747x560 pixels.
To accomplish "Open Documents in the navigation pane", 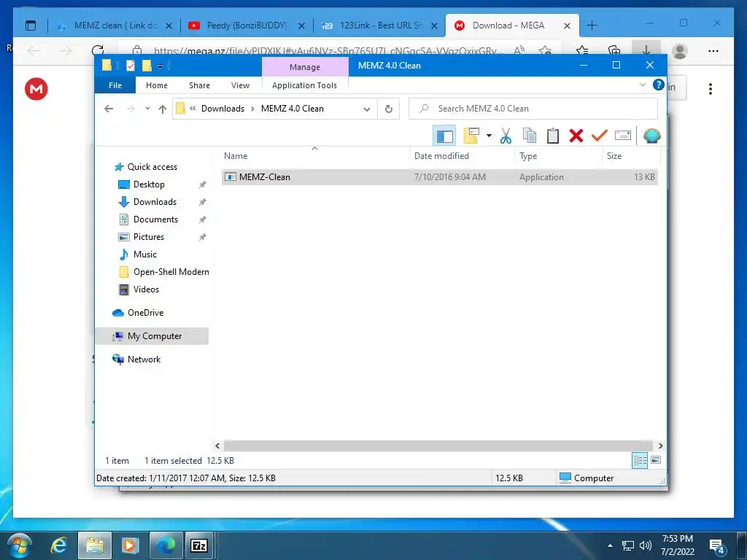I will click(x=155, y=219).
